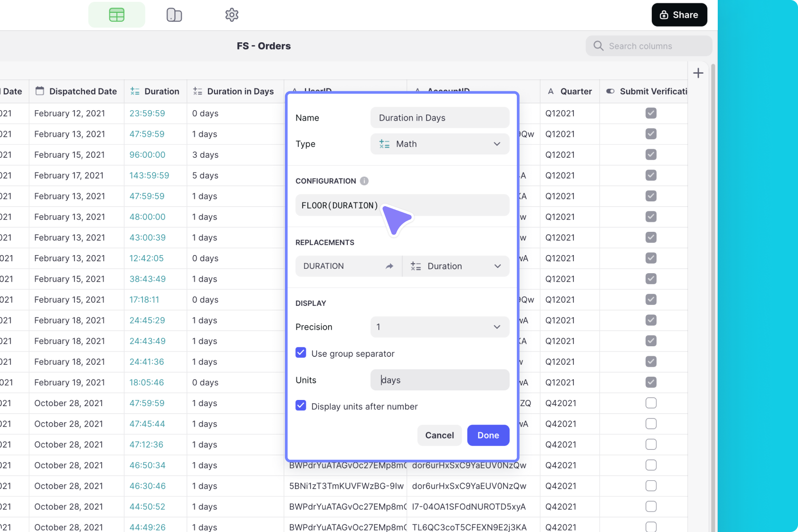Click the arrow icon beside the DURATION replacement
Image resolution: width=798 pixels, height=532 pixels.
pyautogui.click(x=389, y=266)
